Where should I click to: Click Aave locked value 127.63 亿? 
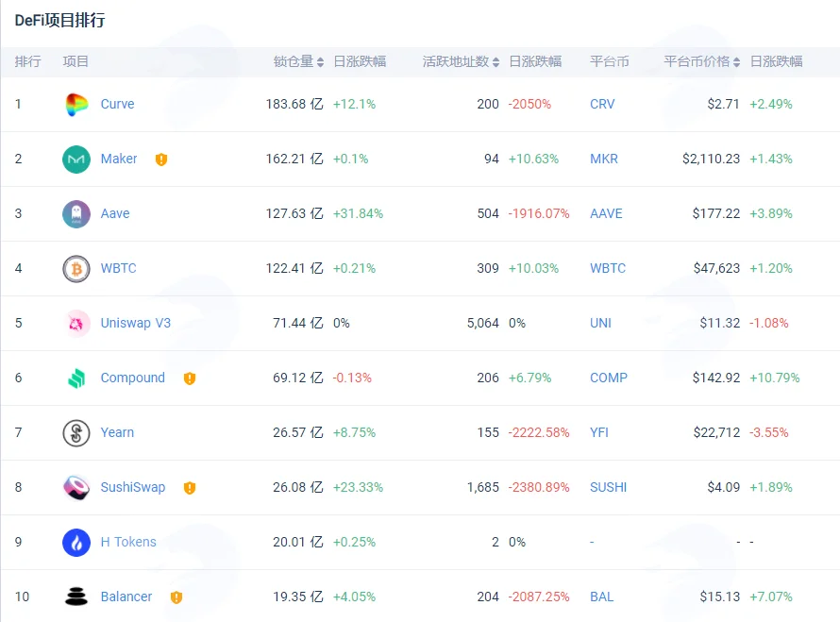pyautogui.click(x=294, y=213)
